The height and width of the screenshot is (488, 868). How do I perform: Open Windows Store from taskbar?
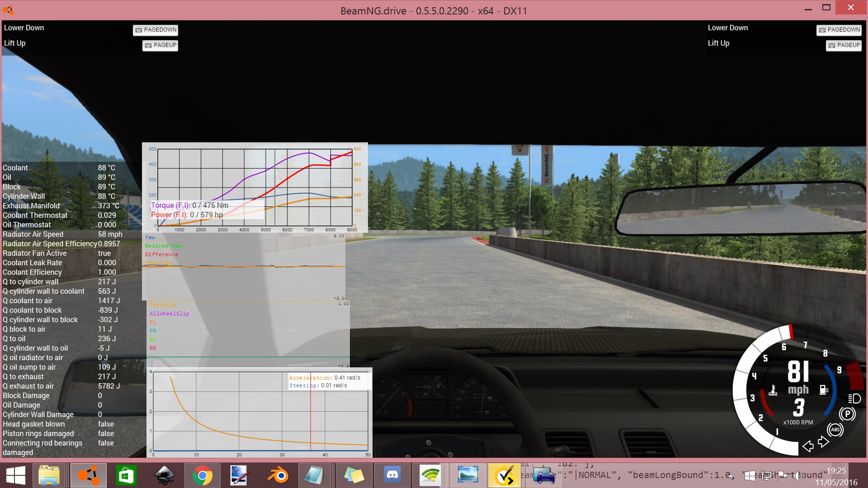(126, 476)
